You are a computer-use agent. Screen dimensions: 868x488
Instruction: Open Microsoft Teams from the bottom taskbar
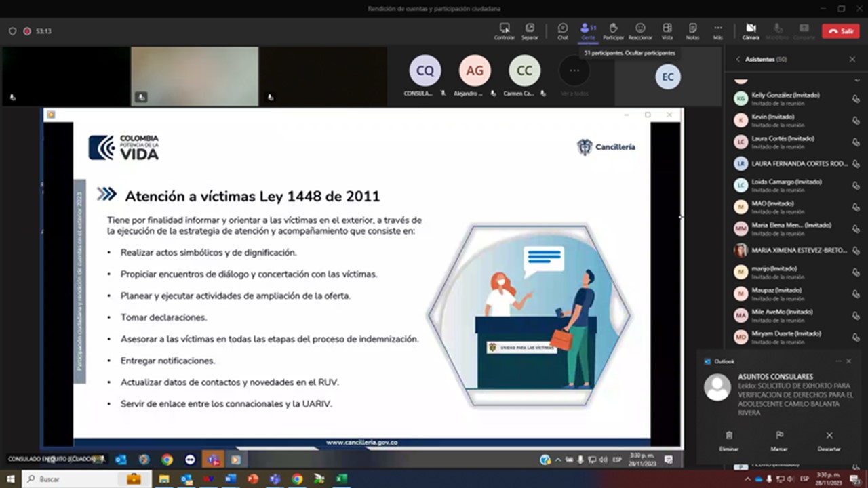275,479
